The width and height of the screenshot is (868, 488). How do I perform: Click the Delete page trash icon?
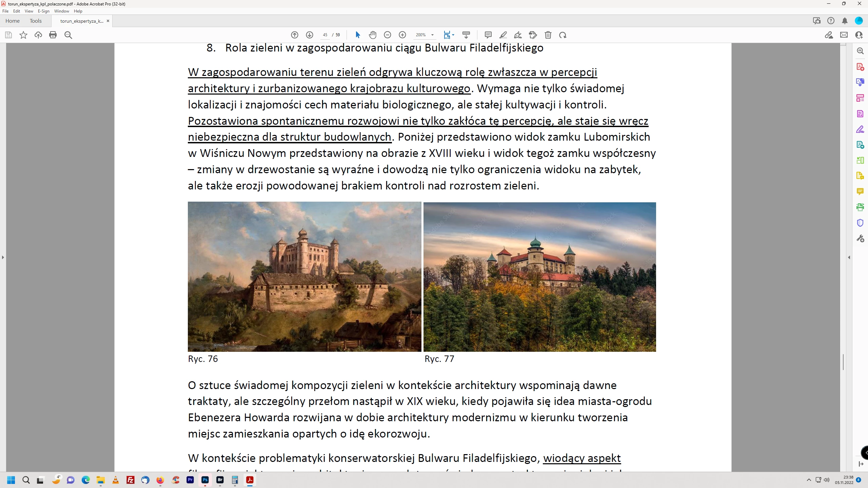pos(548,35)
